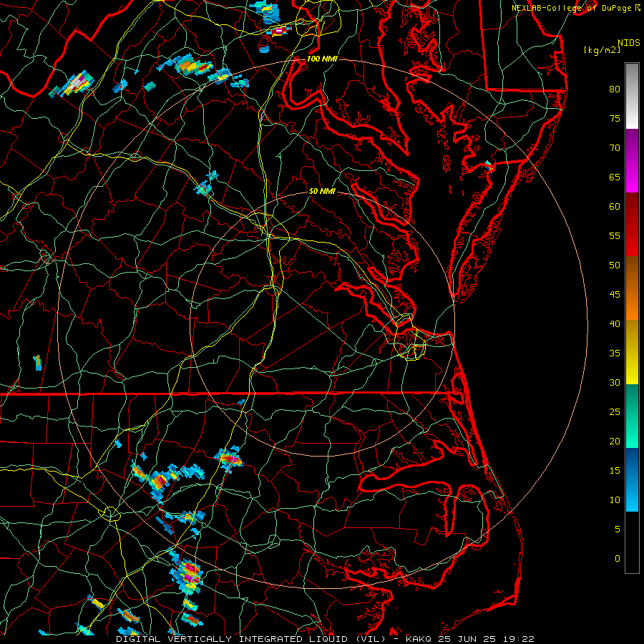The height and width of the screenshot is (644, 644).
Task: Click the color scale value 55
Action: click(x=615, y=236)
